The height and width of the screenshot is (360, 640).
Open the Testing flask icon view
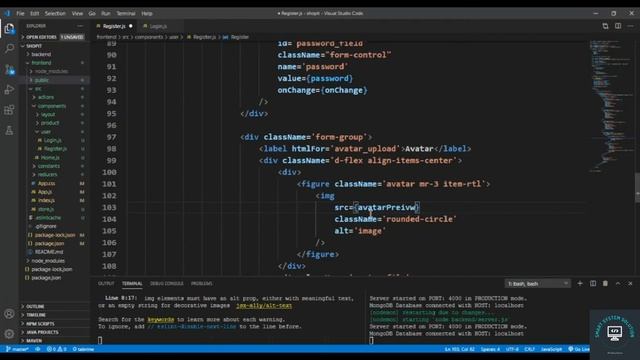click(x=9, y=131)
